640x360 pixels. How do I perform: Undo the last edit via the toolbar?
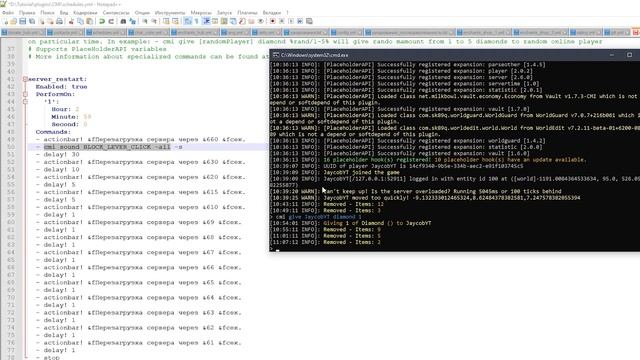point(102,21)
